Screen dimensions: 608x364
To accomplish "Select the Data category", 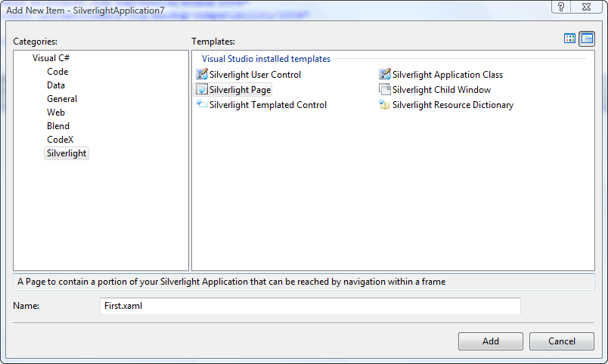I will [x=56, y=85].
